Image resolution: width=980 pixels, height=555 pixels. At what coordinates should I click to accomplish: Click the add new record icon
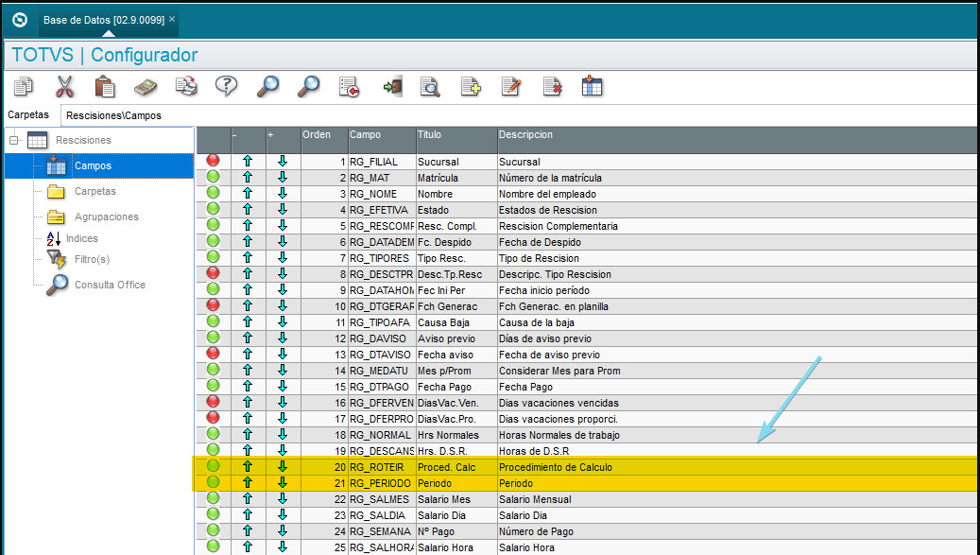click(471, 87)
